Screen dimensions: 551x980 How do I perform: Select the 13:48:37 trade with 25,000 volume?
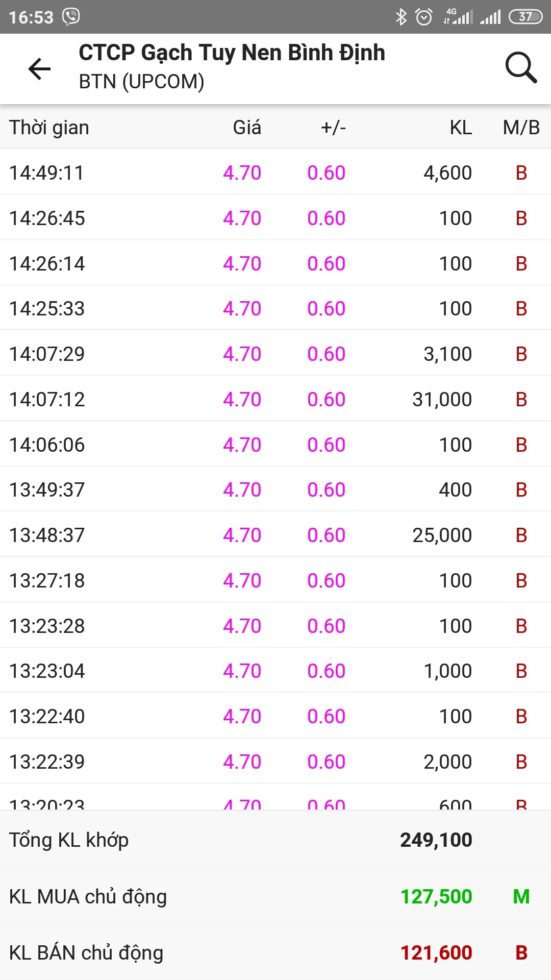tap(275, 535)
